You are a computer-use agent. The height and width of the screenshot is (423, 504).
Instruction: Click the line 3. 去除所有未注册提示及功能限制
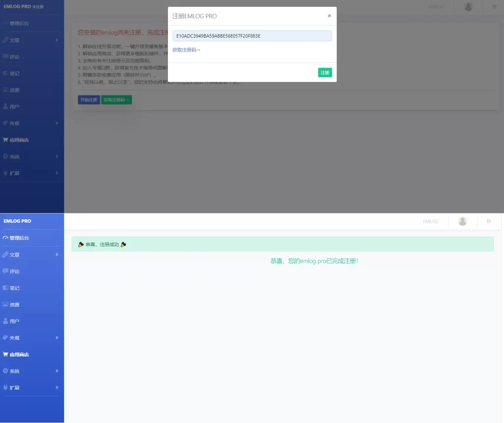click(115, 60)
